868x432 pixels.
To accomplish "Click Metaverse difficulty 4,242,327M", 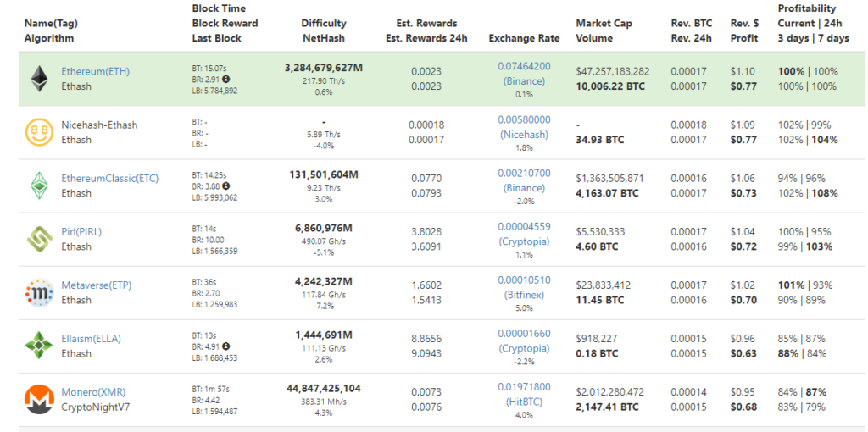I will point(324,281).
